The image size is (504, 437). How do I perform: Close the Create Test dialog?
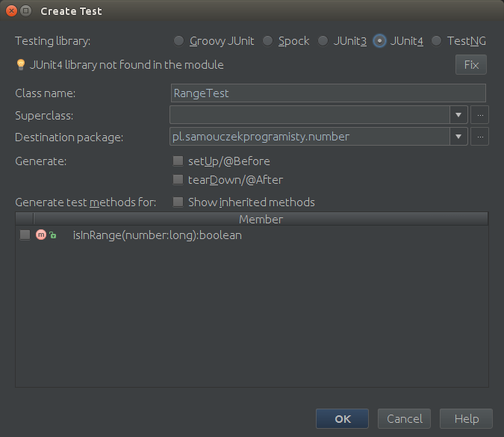11,11
